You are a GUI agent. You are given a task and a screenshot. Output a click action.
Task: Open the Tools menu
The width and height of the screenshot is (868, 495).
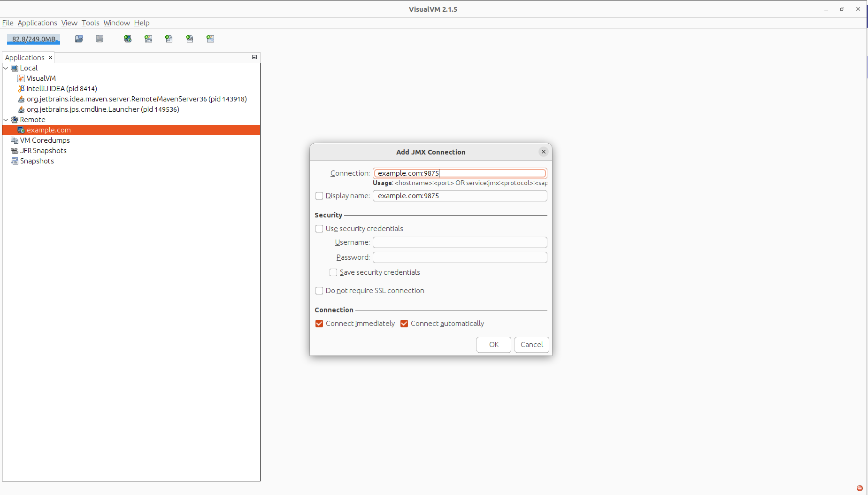click(90, 23)
